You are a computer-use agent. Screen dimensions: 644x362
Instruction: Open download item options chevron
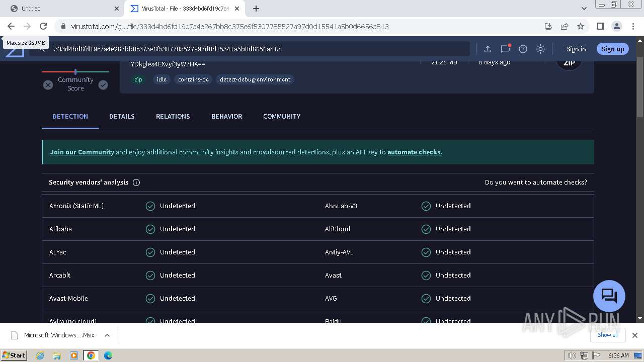tap(107, 335)
